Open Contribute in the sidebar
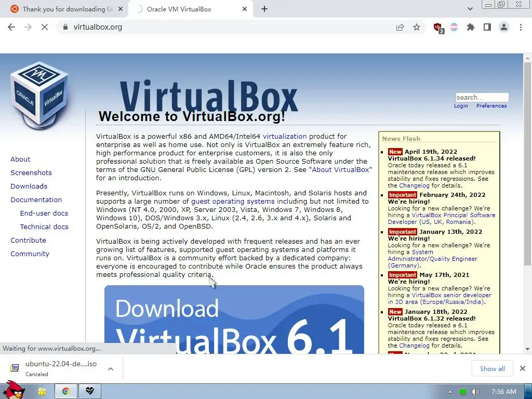532x399 pixels. click(28, 240)
